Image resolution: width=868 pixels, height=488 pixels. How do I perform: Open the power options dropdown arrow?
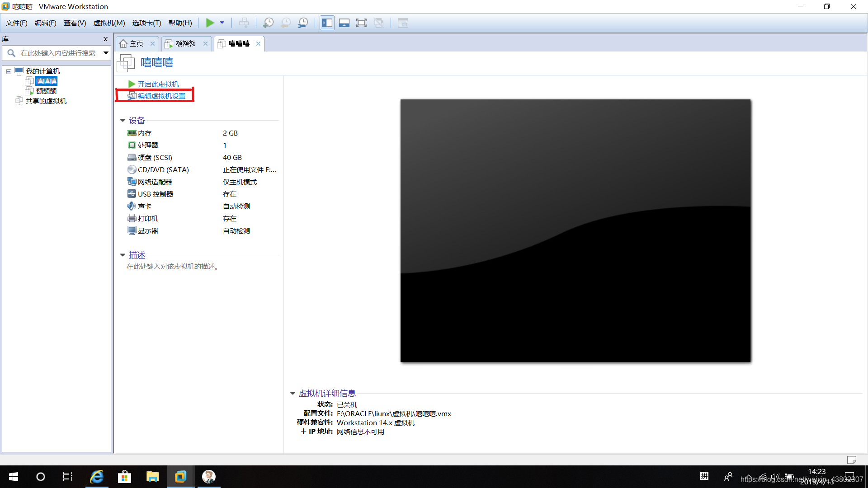click(x=222, y=23)
